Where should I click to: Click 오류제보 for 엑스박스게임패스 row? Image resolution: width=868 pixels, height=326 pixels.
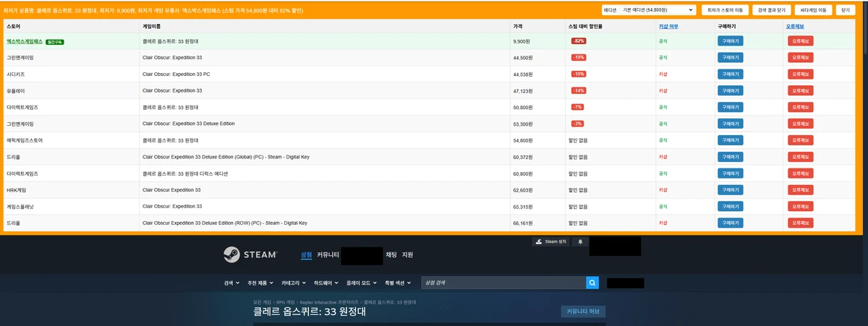tap(801, 40)
